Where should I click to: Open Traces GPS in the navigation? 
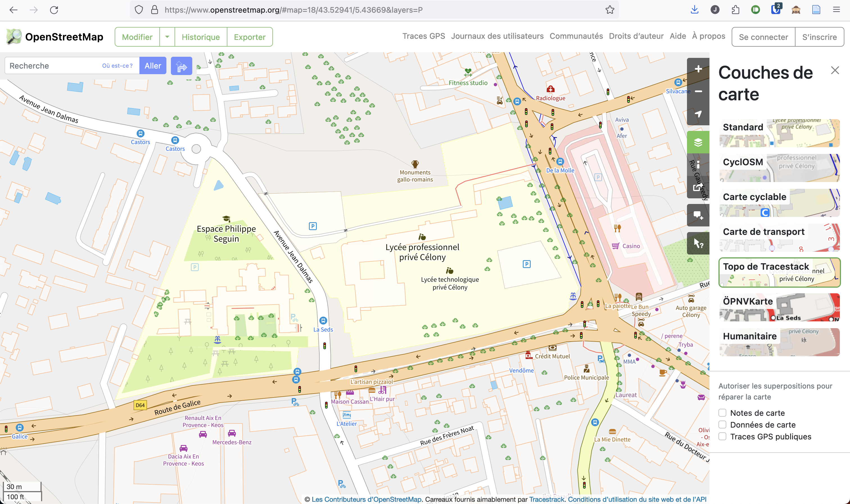[x=424, y=36]
